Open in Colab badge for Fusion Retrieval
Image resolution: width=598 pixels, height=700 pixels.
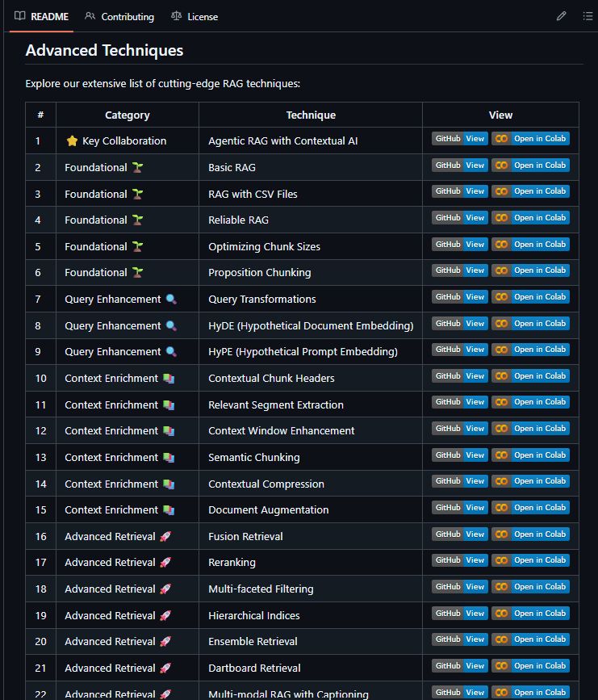coord(530,534)
